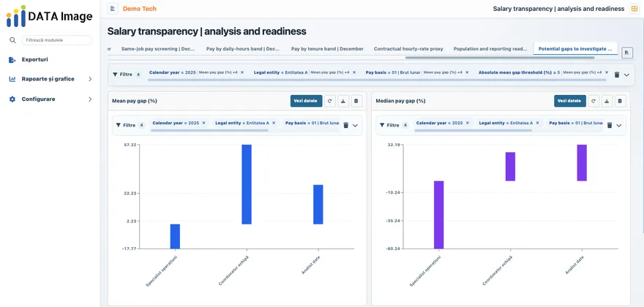Remove Calendar year filter from top filter bar
Screen dimensions: 644x307
pyautogui.click(x=242, y=72)
